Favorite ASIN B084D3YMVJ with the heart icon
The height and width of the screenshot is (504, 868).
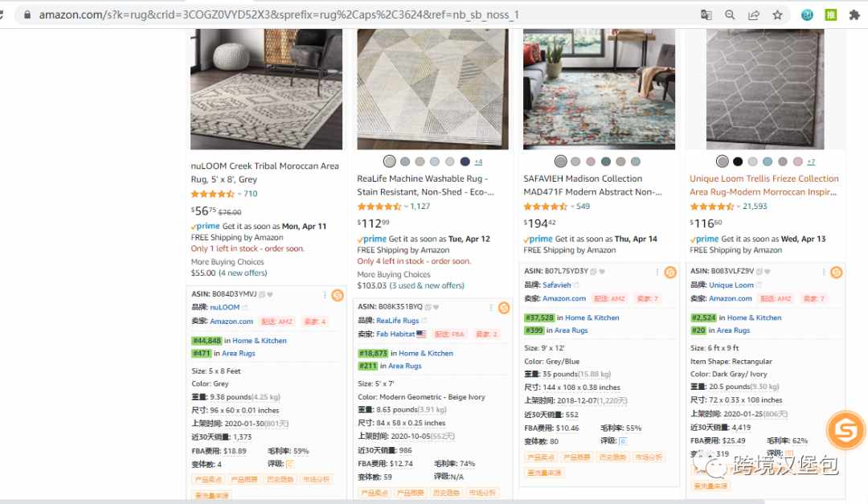(269, 294)
